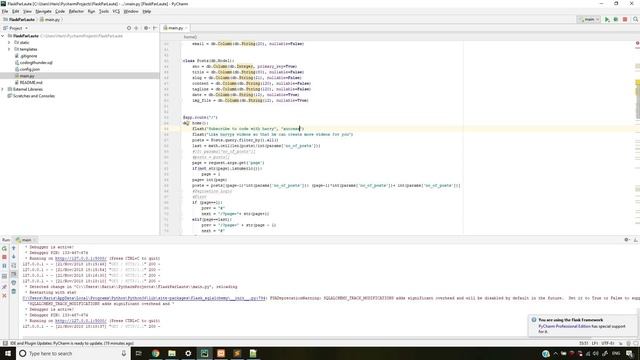This screenshot has height=360, width=640.
Task: Open the Tools menu
Action: click(104, 11)
